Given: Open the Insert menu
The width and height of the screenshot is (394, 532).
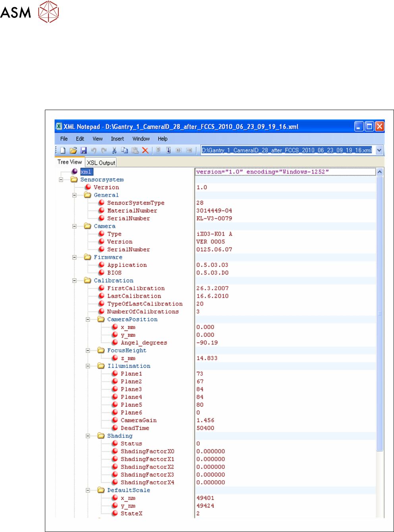Looking at the screenshot, I should [117, 139].
